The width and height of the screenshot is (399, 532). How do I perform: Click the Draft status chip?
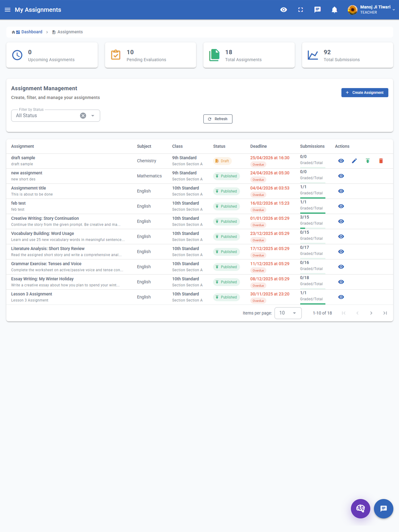click(x=222, y=161)
